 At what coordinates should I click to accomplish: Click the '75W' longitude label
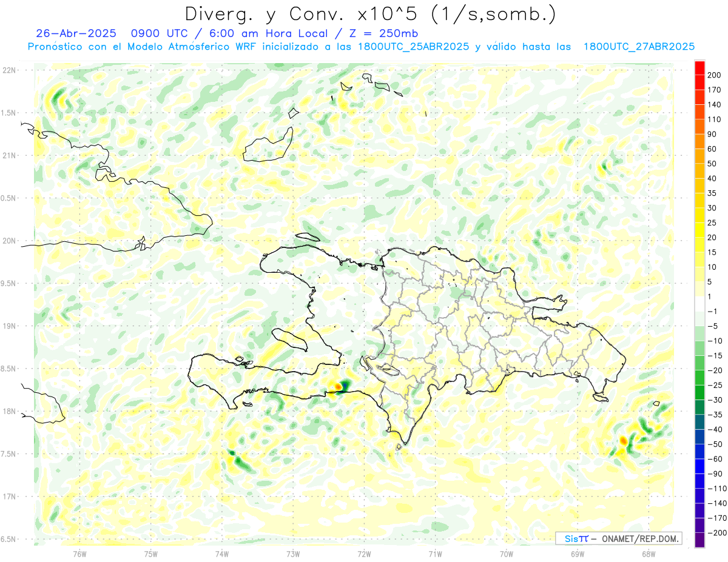[x=151, y=554]
